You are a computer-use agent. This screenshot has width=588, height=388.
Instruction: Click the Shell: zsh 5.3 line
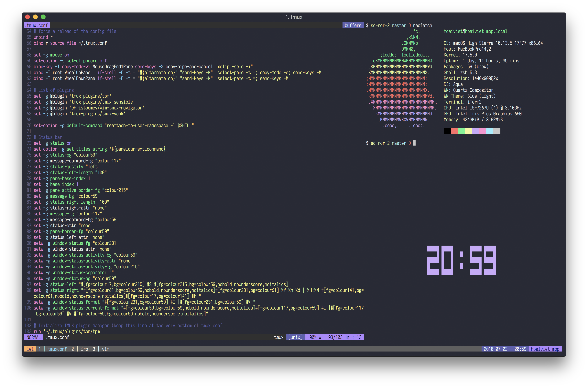click(x=460, y=73)
